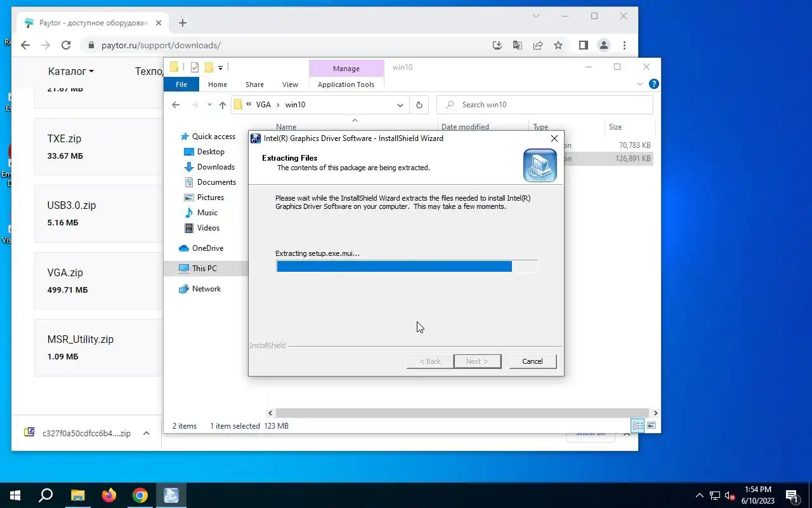Expand the Каталог dropdown on the webpage
The height and width of the screenshot is (508, 812).
point(71,71)
